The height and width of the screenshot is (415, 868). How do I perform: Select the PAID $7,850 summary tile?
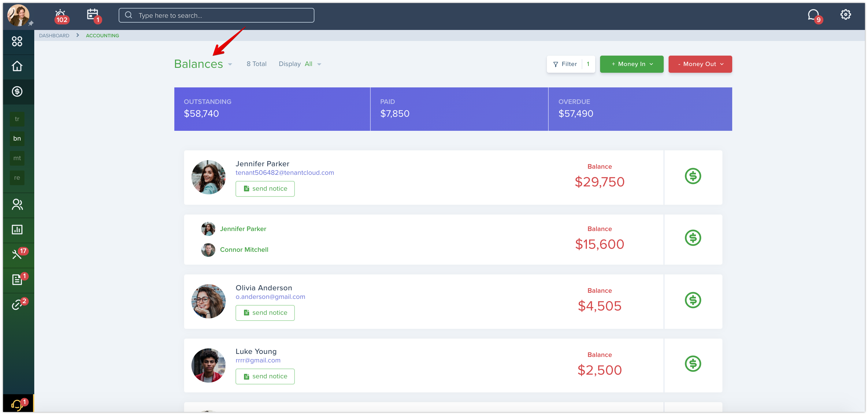click(459, 109)
